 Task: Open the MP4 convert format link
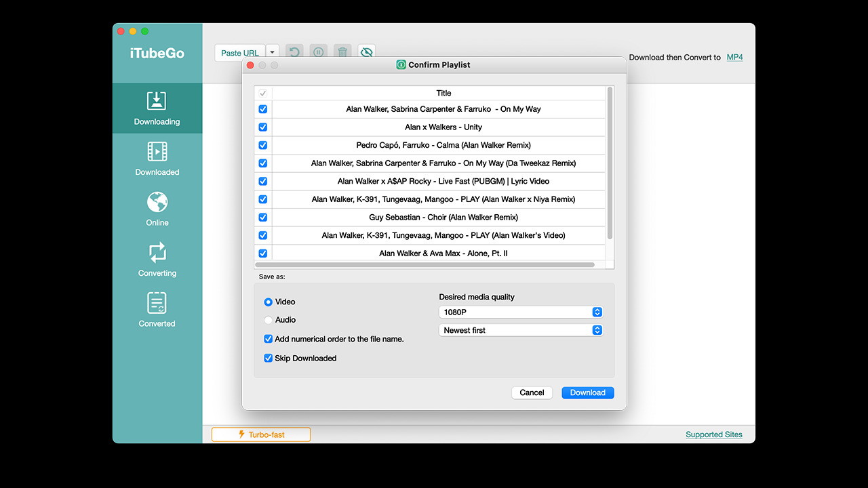point(734,58)
